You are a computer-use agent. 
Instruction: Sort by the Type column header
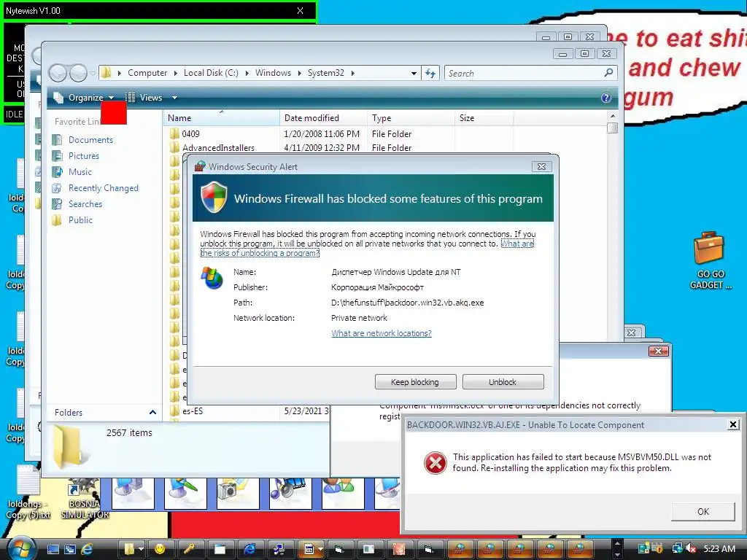tap(411, 117)
